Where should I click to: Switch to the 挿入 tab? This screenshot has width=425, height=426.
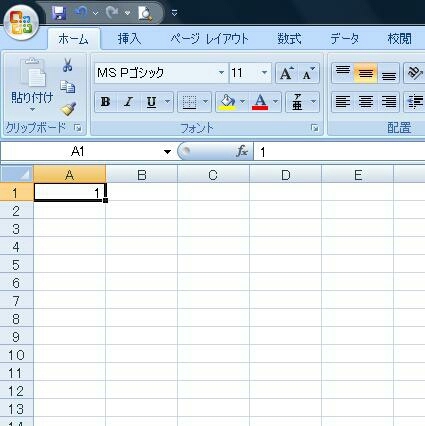tap(129, 39)
